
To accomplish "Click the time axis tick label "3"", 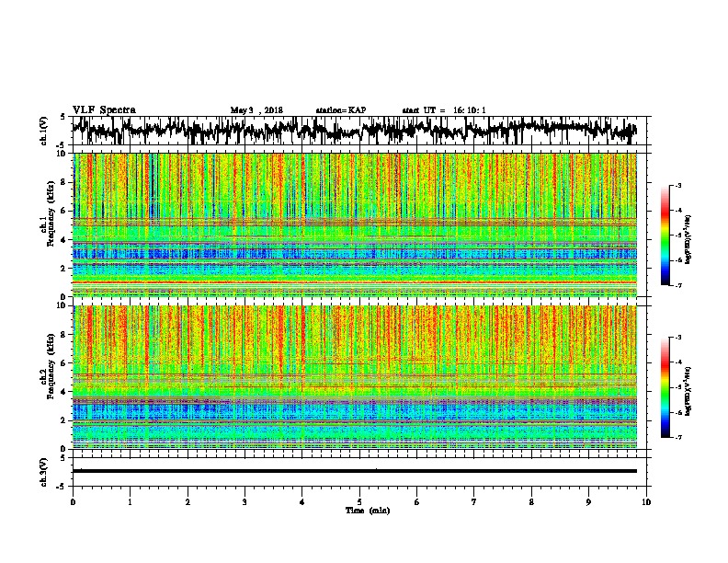I will pyautogui.click(x=245, y=502).
